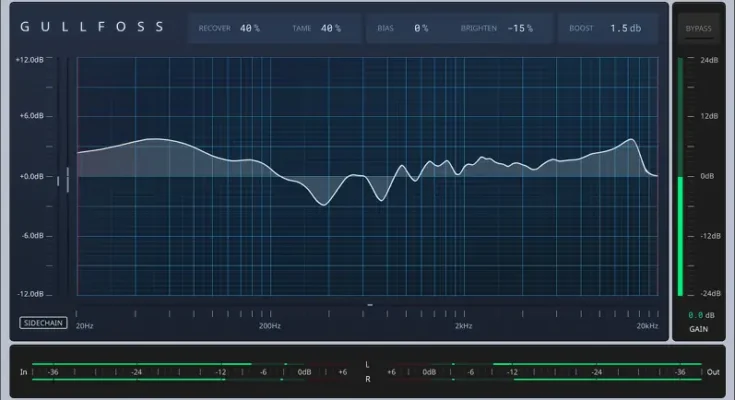Select the Tame 40% parameter
Screen dimensions: 735x400
pos(331,28)
